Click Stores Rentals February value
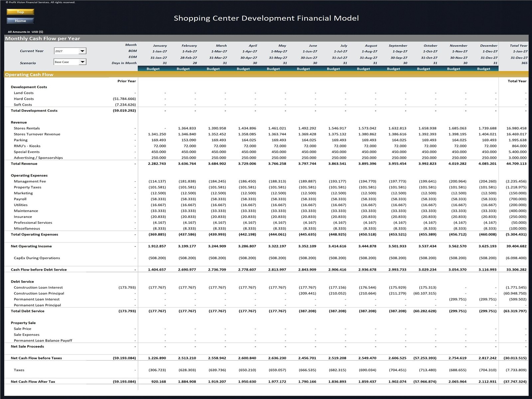The image size is (532, 399). tap(187, 128)
